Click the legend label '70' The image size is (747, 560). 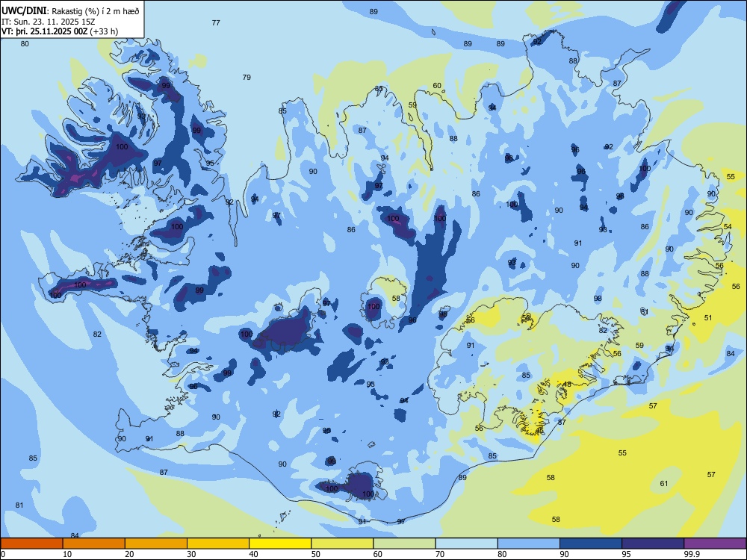pyautogui.click(x=440, y=554)
